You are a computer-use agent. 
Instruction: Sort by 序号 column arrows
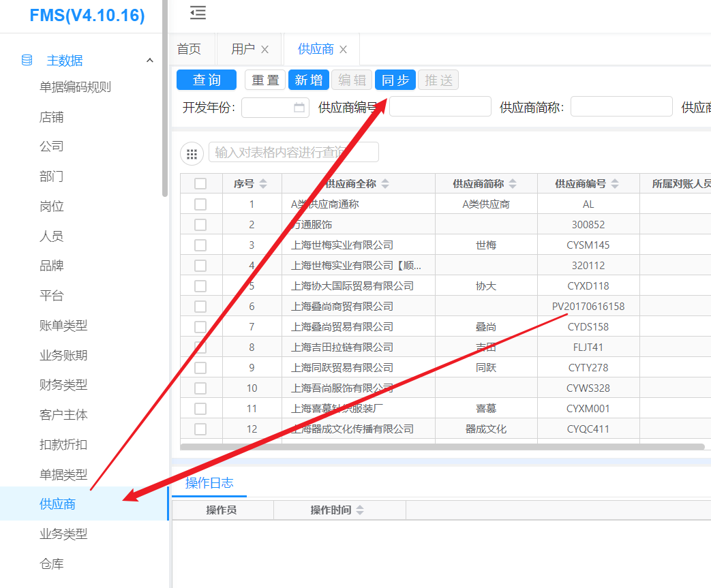pos(263,184)
